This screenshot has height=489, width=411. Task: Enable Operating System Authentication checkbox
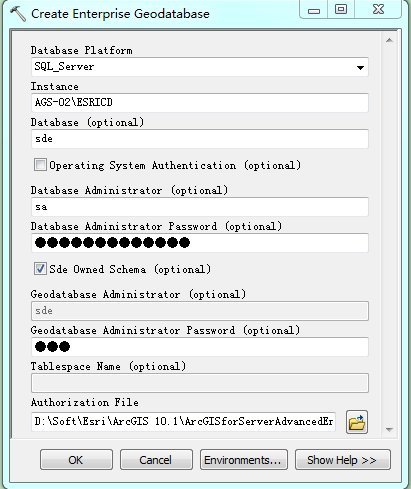40,165
